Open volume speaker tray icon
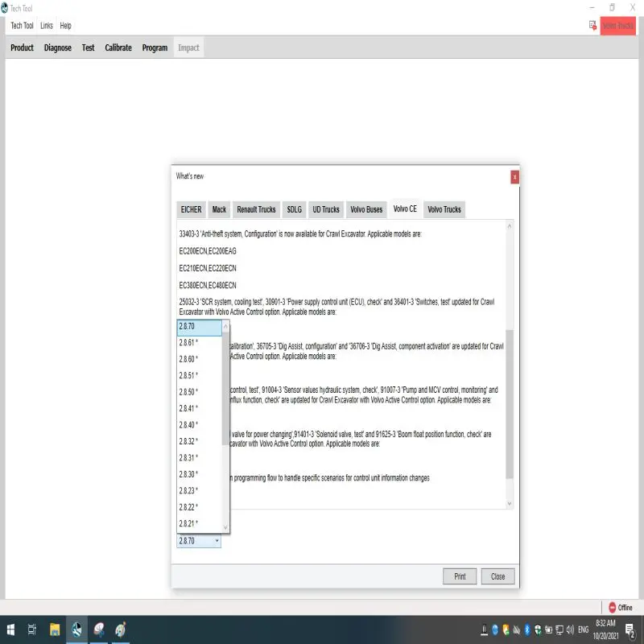The height and width of the screenshot is (644, 644). 570,630
